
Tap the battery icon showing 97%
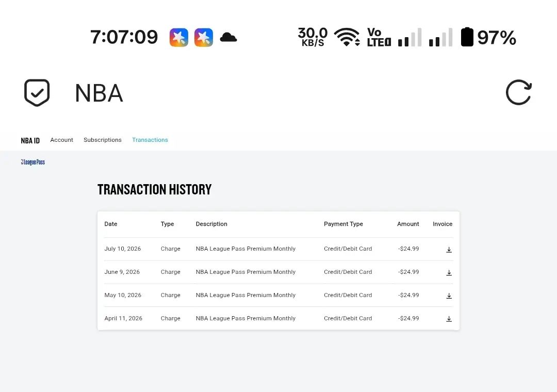click(467, 37)
